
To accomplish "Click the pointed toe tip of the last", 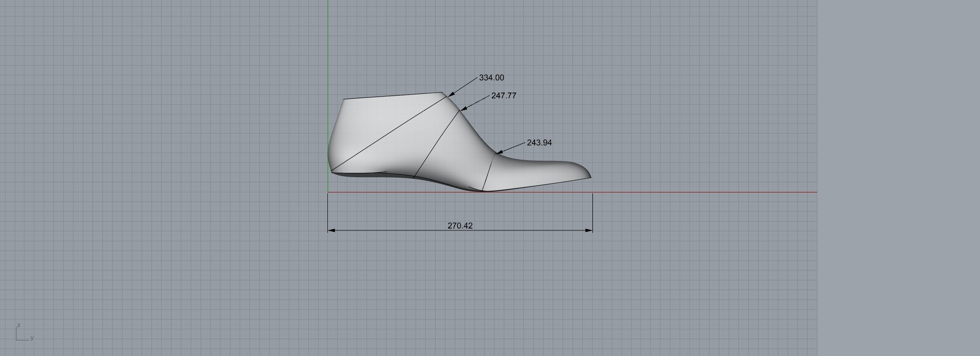I will click(590, 176).
